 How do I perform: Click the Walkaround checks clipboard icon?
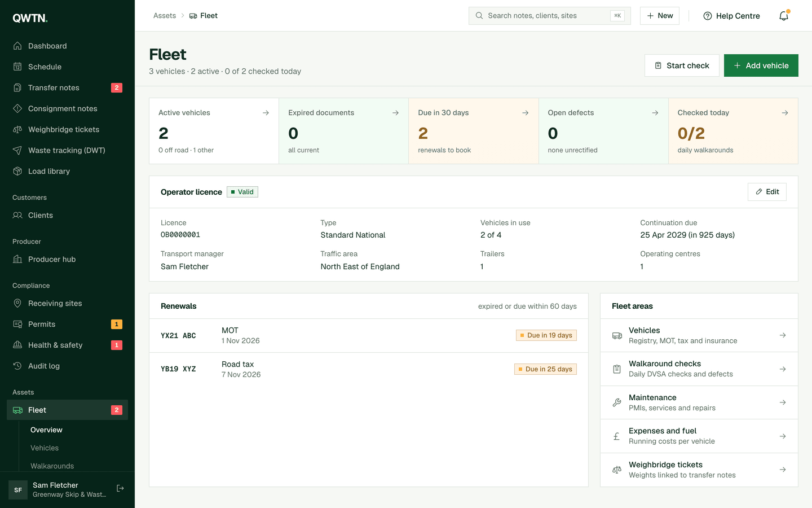click(x=617, y=369)
